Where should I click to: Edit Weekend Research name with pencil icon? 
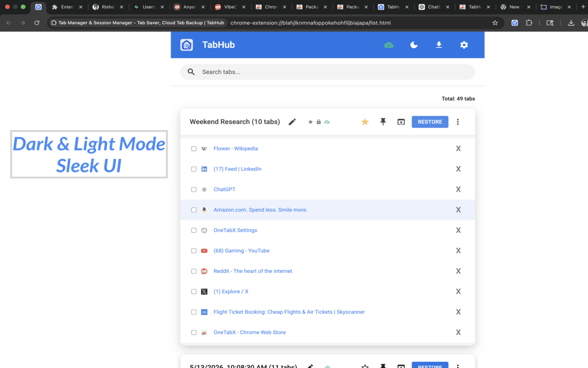click(292, 122)
